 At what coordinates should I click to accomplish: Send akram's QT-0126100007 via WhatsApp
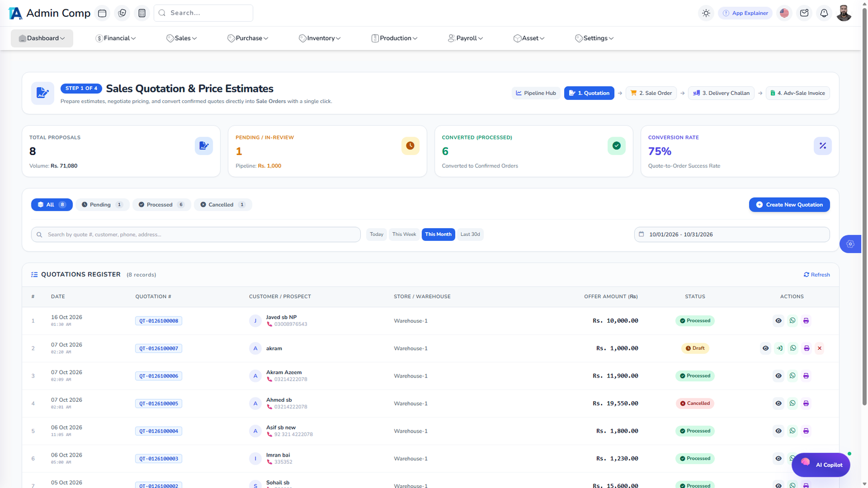coord(793,348)
